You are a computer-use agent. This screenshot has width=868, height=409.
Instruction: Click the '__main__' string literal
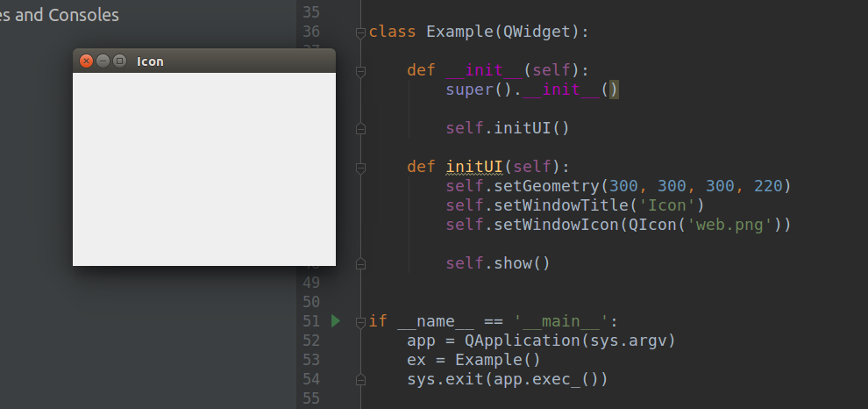(x=561, y=321)
